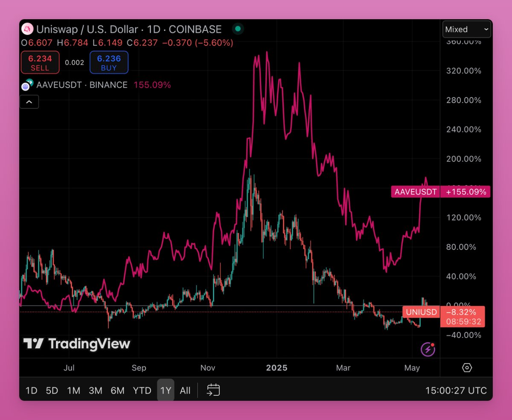Collapse the legend with the chevron button
The height and width of the screenshot is (420, 512).
click(x=29, y=102)
